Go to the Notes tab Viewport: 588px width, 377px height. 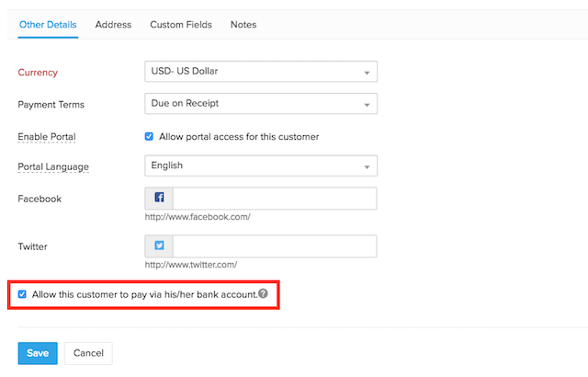(x=243, y=24)
